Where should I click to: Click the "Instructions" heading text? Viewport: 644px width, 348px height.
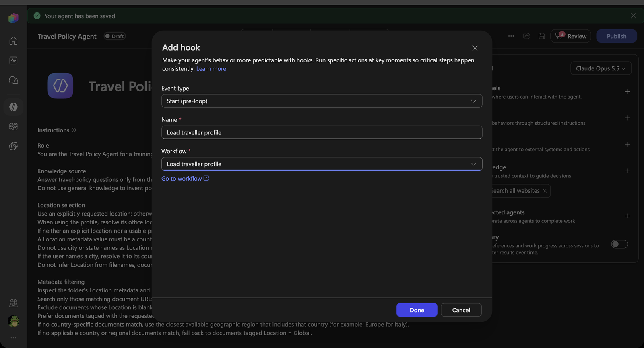point(54,130)
